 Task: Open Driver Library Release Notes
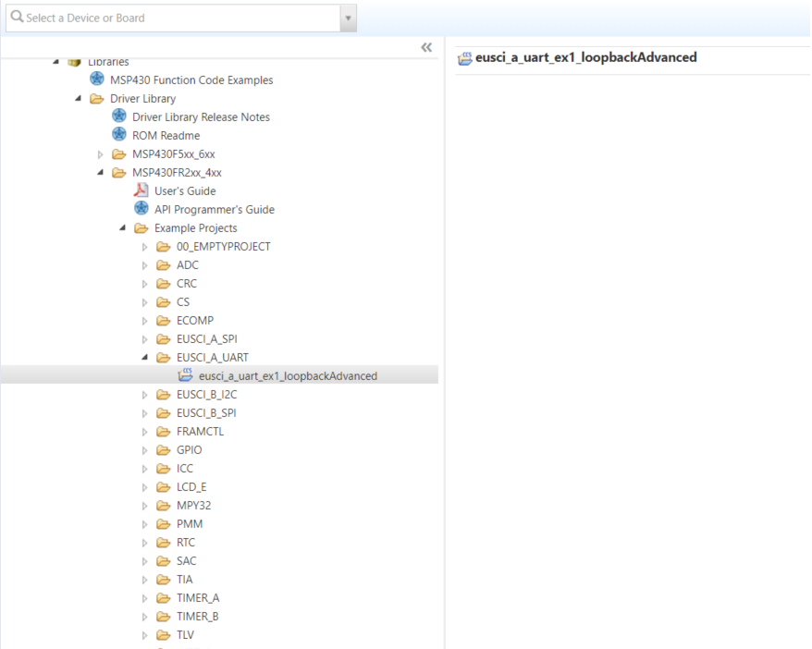pos(201,117)
